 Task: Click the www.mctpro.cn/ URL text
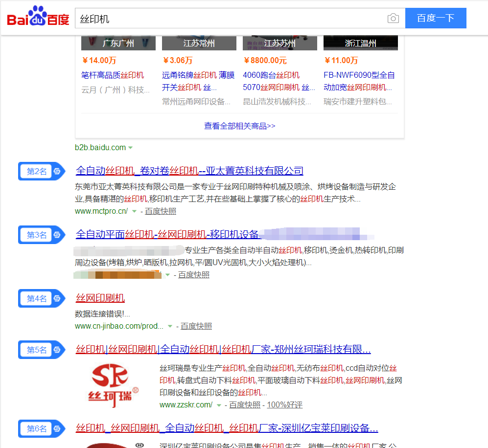[x=101, y=211]
